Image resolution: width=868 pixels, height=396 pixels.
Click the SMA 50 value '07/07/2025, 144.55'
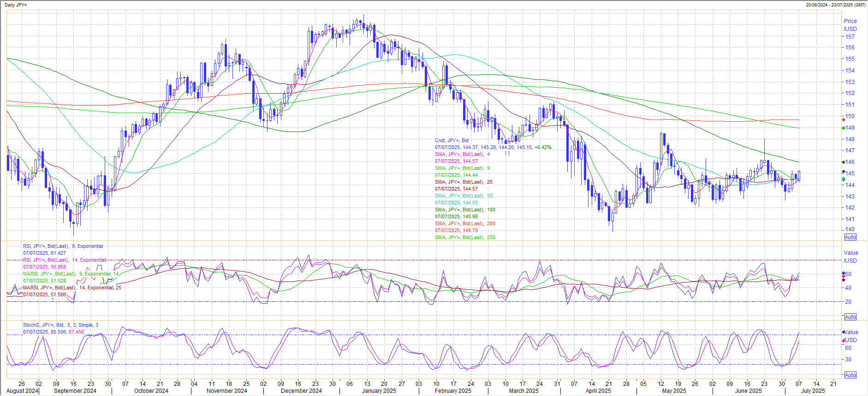(x=456, y=203)
